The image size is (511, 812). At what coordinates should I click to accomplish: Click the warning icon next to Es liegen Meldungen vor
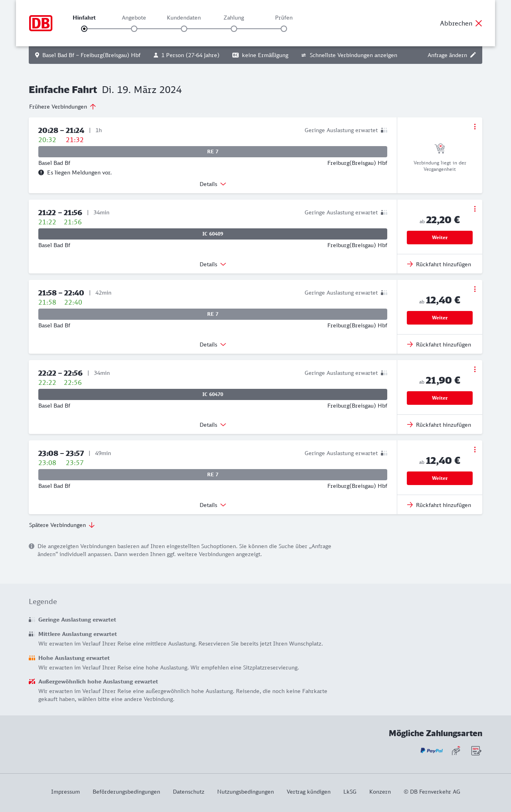coord(41,172)
